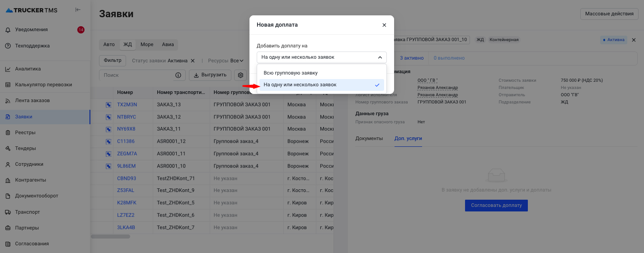Click the info icon in search field
Viewport: 644px width, 253px height.
click(178, 75)
